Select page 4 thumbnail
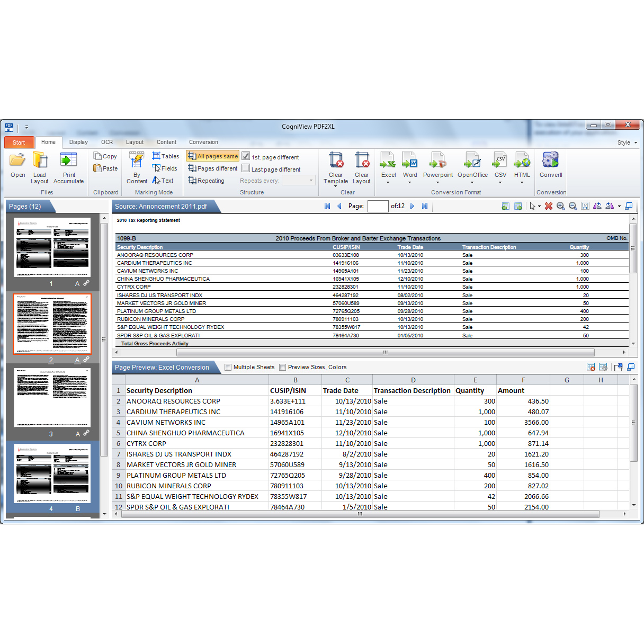Viewport: 644px width, 644px height. pos(52,473)
